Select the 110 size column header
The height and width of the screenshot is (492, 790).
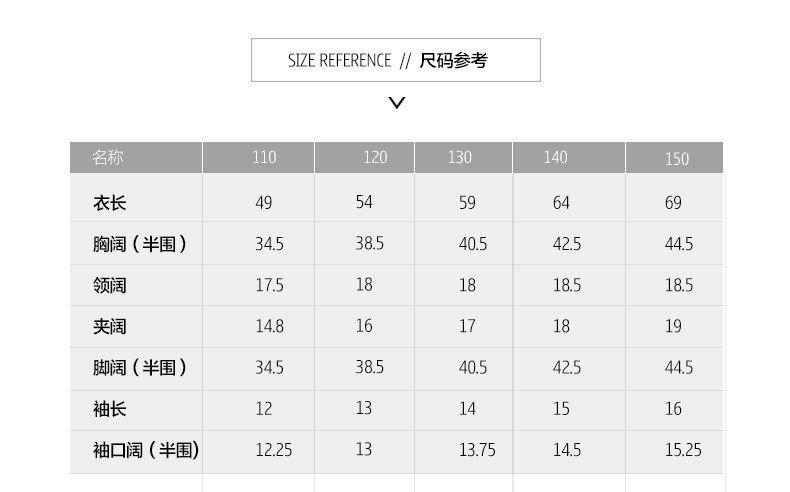click(x=264, y=158)
